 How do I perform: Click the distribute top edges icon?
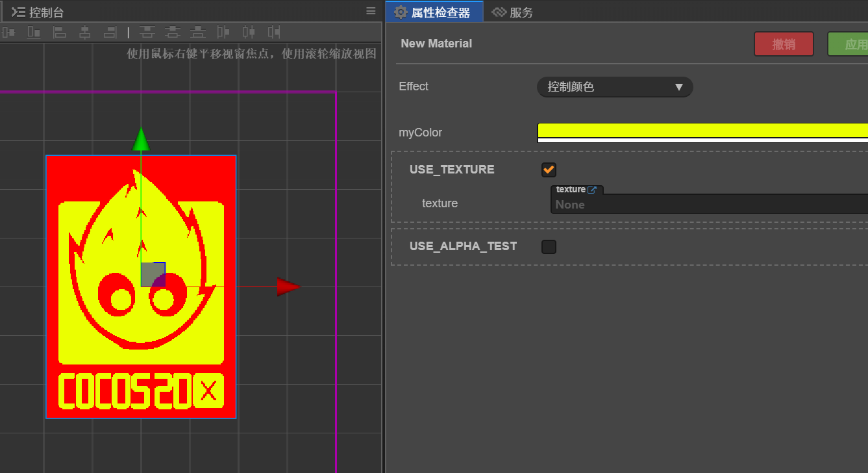point(147,32)
